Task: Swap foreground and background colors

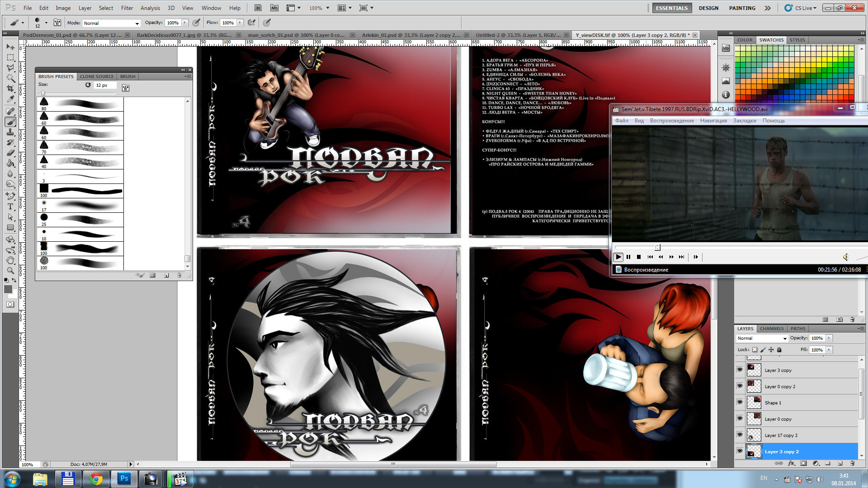Action: point(14,280)
